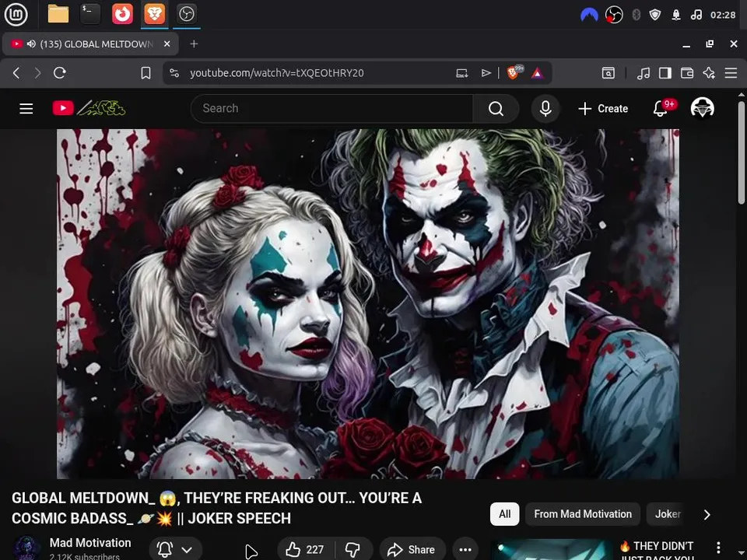Open more actions three-dot menu
Screen dimensions: 747x560
click(x=465, y=550)
